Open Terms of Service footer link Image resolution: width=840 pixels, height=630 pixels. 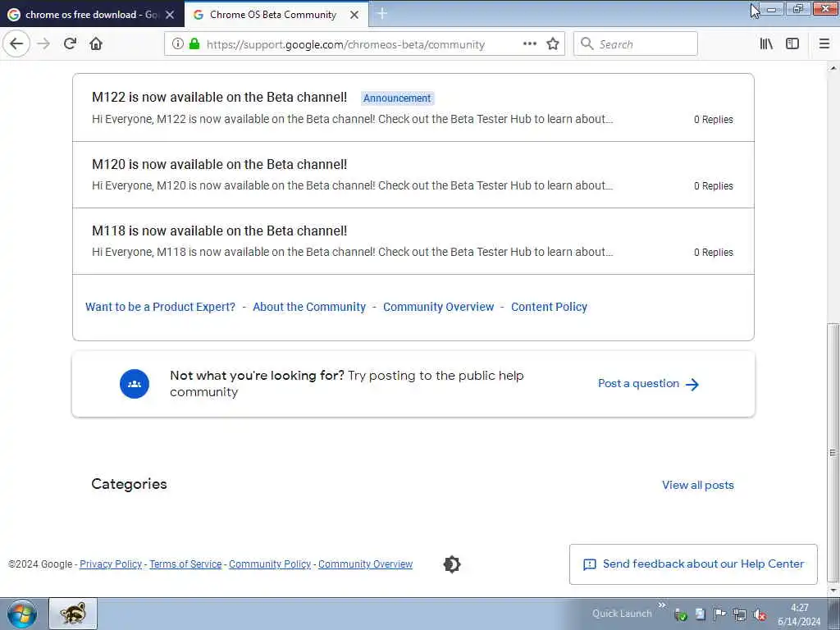185,564
